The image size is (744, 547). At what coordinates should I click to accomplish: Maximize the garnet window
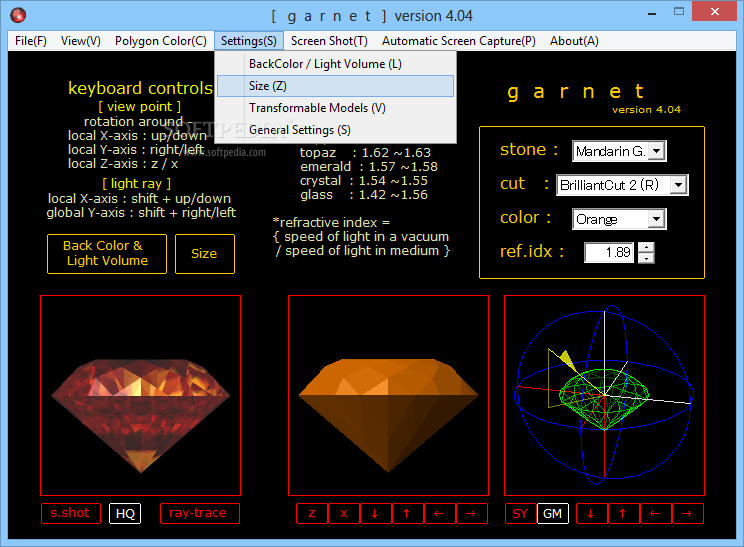pos(679,12)
